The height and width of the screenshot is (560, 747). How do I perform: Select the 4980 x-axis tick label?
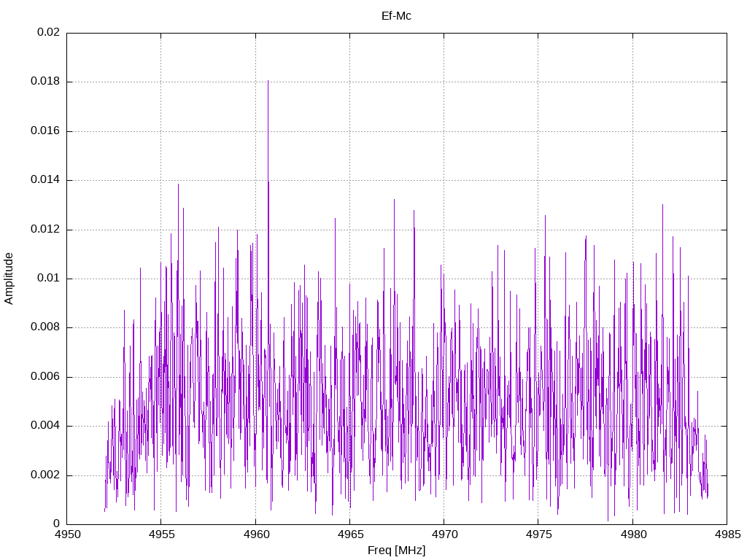coord(632,534)
